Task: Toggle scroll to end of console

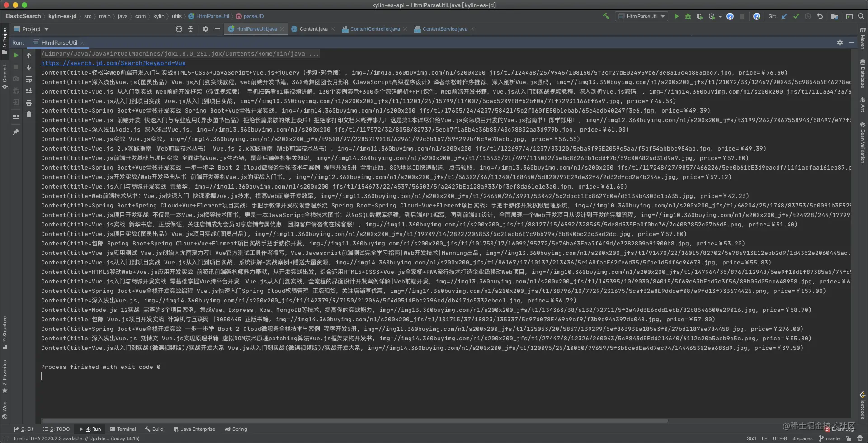Action: coord(29,91)
